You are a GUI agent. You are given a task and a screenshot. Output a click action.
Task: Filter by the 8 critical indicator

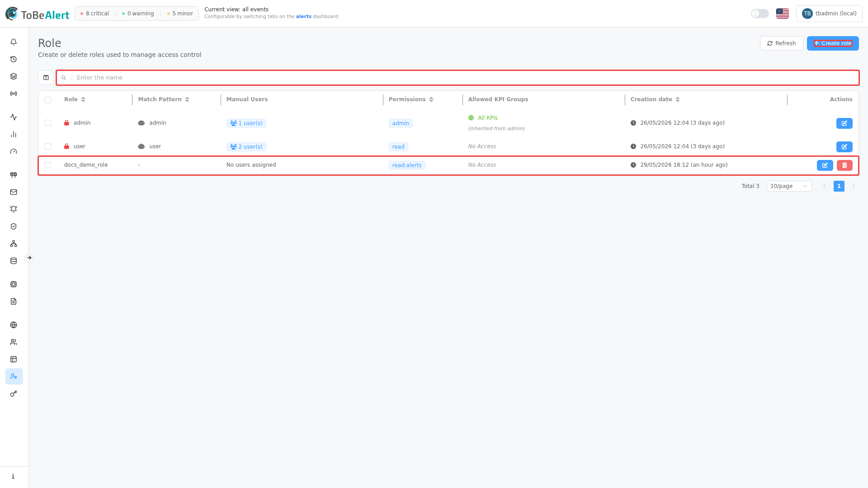[x=94, y=14]
